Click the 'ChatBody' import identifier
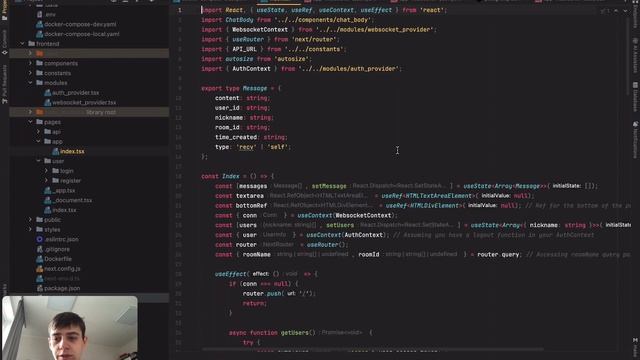Image resolution: width=640 pixels, height=360 pixels. [x=239, y=20]
